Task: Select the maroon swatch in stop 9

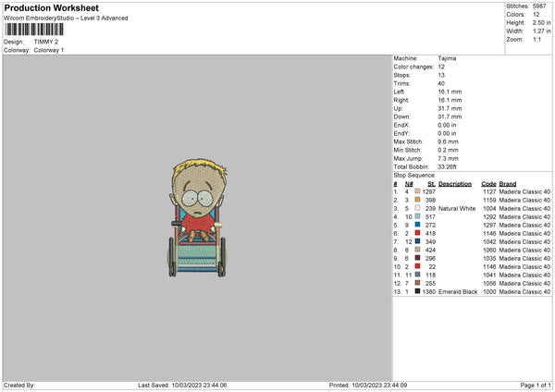Action: click(x=417, y=258)
